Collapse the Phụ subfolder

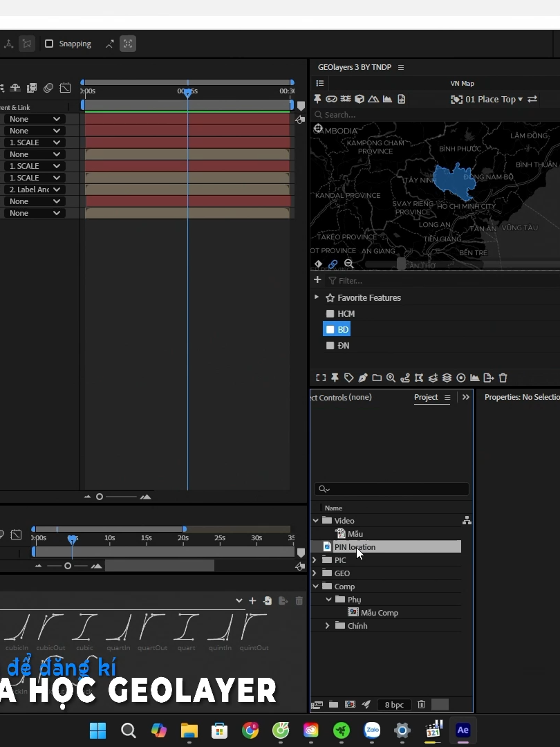[x=328, y=599]
